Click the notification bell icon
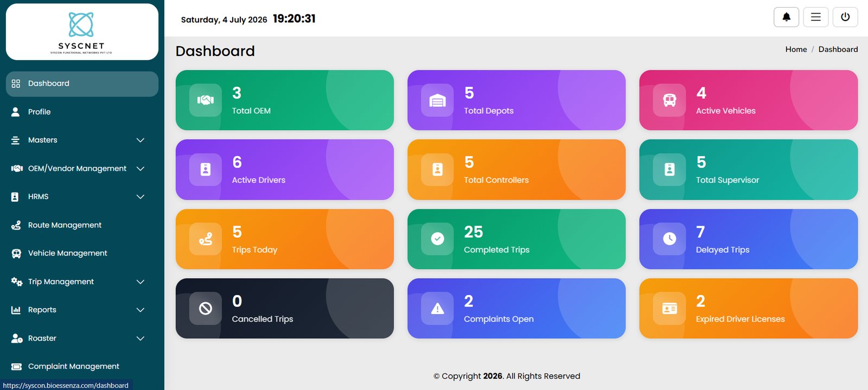 [786, 17]
